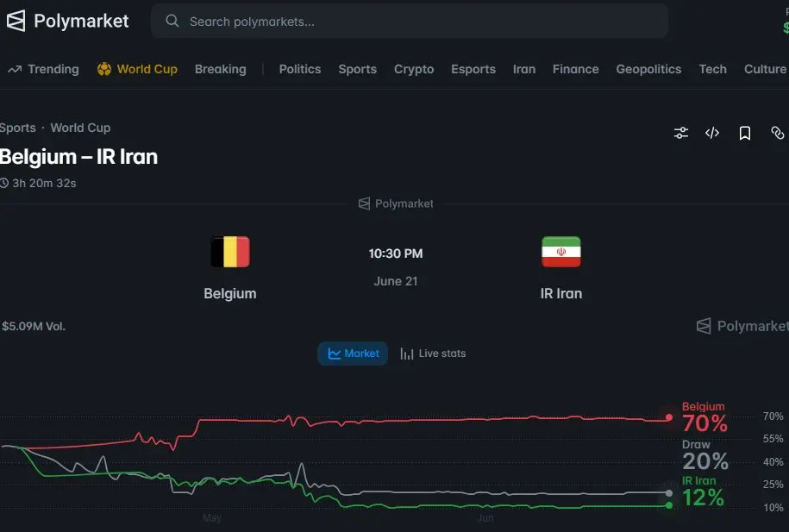Open the Geopolitics category
789x532 pixels.
(648, 69)
